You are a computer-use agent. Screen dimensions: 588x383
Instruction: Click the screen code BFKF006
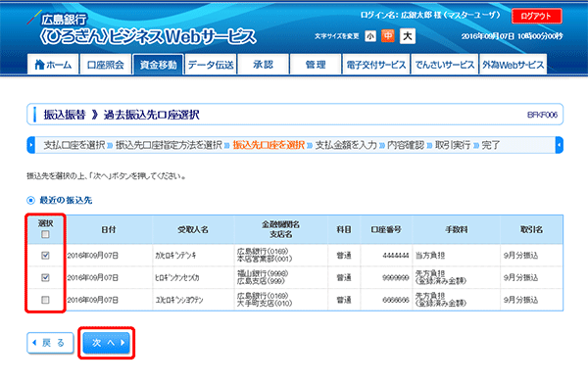[x=542, y=115]
